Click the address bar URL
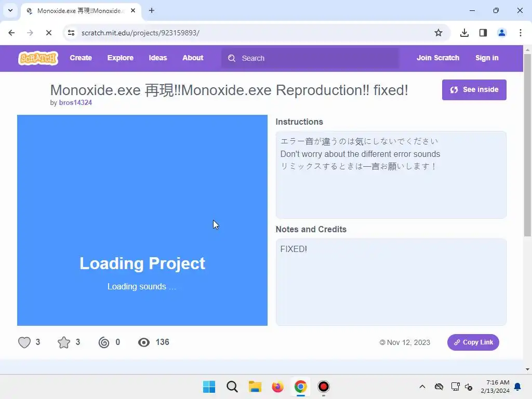532x399 pixels. [x=140, y=33]
